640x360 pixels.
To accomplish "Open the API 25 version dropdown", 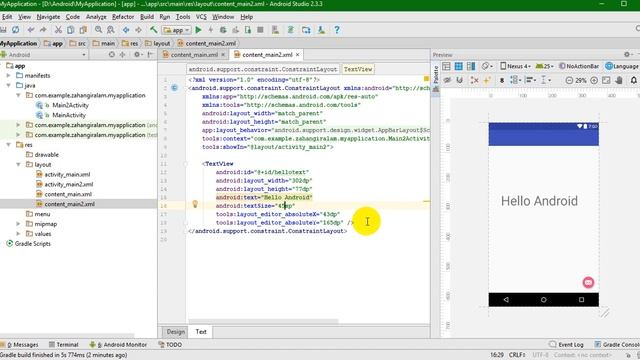I will [544, 66].
